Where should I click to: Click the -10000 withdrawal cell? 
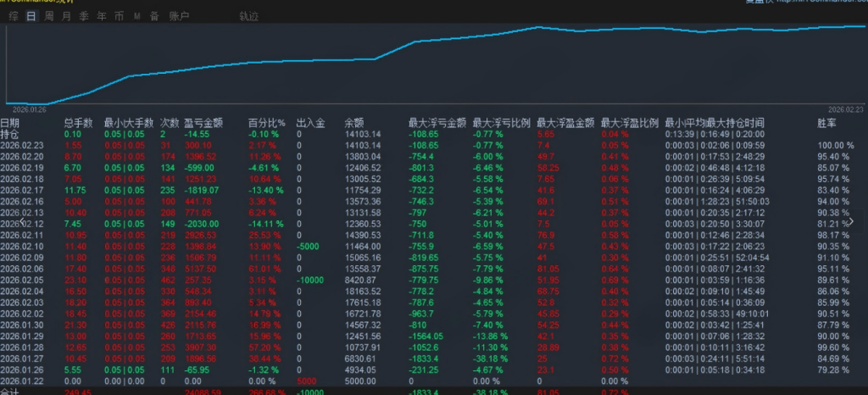tap(310, 280)
